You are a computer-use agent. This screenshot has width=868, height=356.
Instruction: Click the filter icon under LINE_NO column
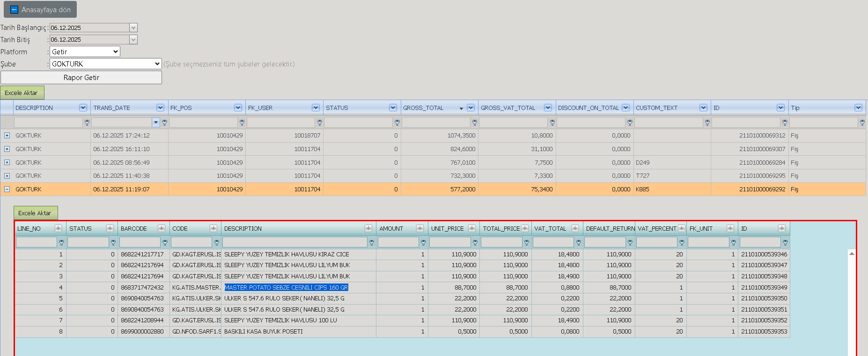pos(61,242)
